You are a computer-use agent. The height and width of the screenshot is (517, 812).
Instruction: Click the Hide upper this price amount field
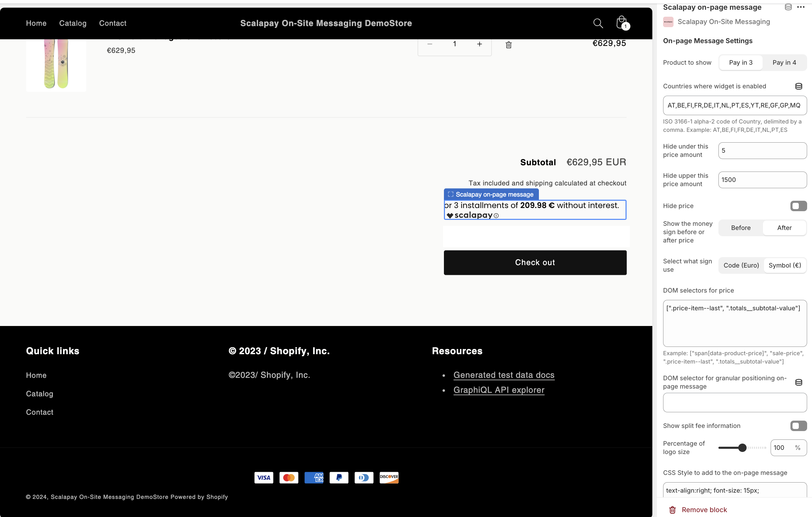coord(762,180)
